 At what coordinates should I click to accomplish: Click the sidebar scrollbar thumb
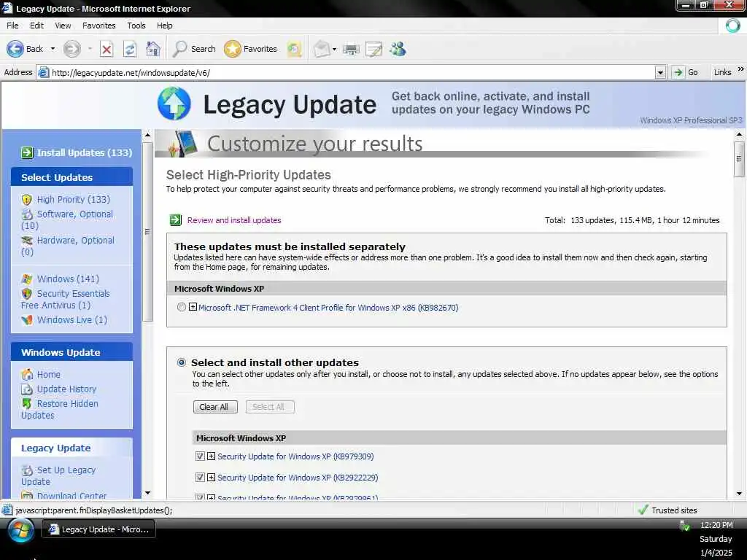(147, 232)
